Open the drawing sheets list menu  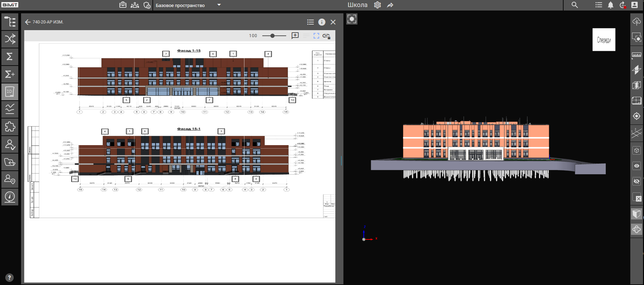(310, 22)
